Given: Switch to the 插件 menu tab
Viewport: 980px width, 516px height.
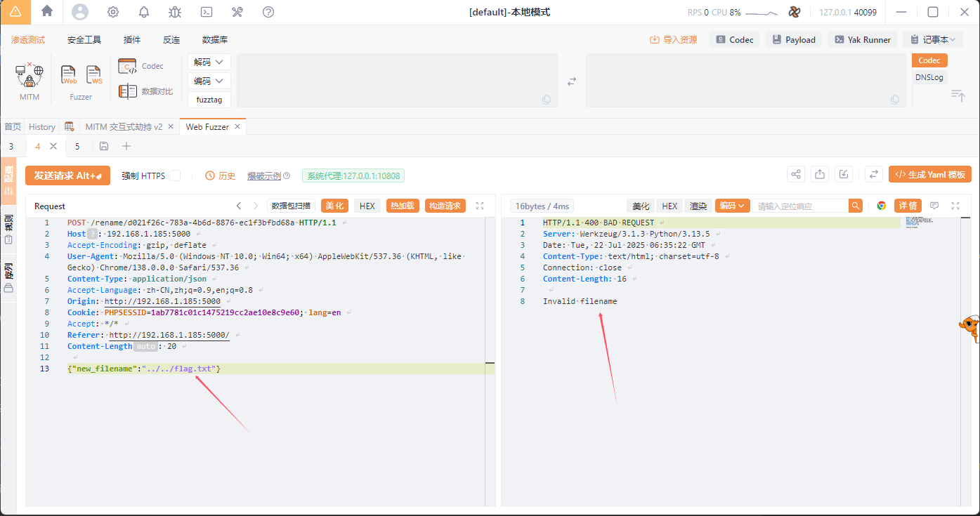Looking at the screenshot, I should pos(132,40).
